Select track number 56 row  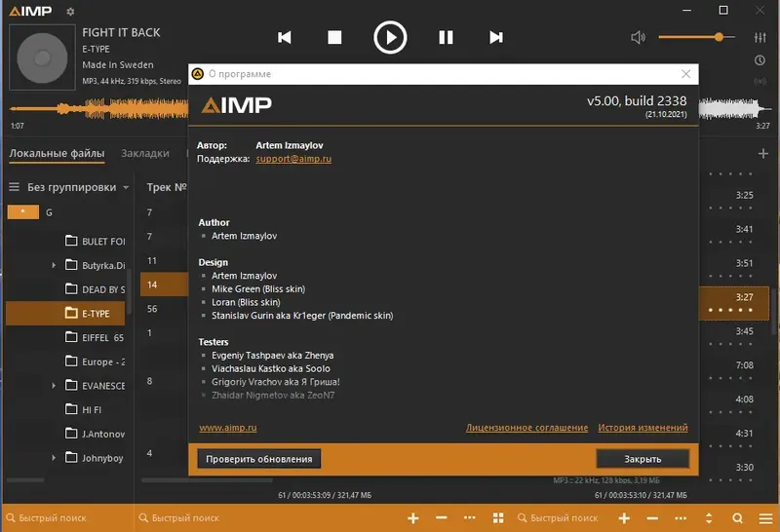164,309
